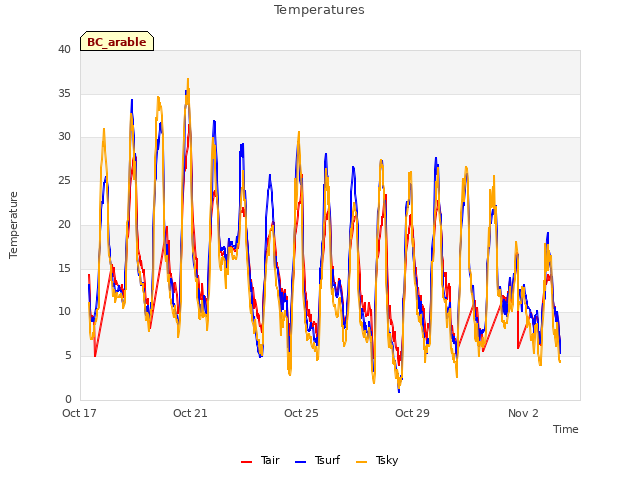Screen dimensions: 640x480
Task: Click the 35 y-axis tick label
Action: 64,93
